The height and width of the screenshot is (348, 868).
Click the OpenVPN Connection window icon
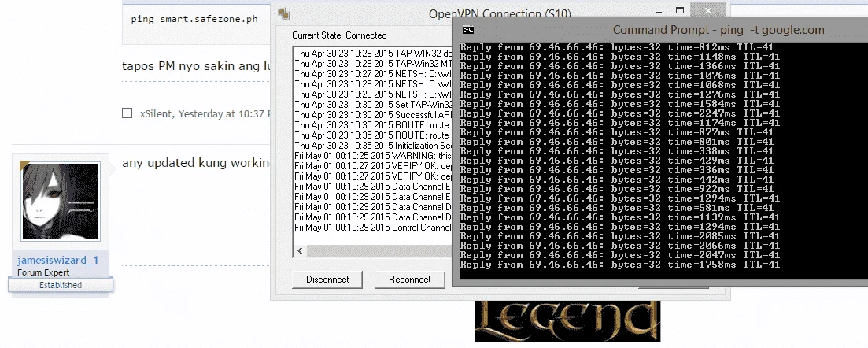[x=284, y=14]
